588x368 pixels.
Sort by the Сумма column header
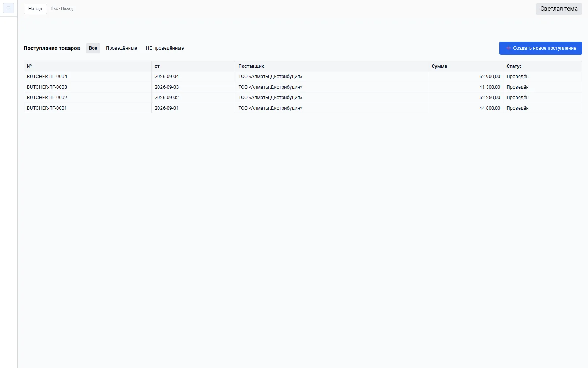click(440, 66)
